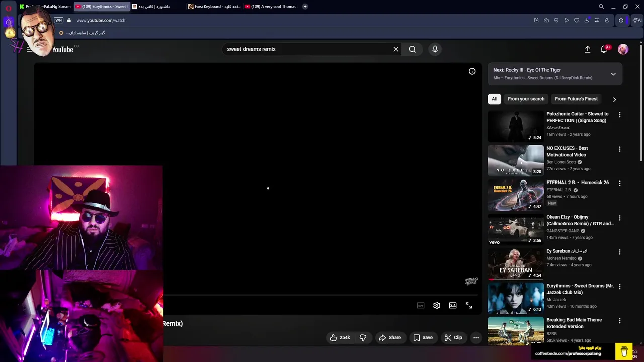Image resolution: width=644 pixels, height=362 pixels.
Task: Open browser snapshot camera icon
Action: click(x=546, y=20)
